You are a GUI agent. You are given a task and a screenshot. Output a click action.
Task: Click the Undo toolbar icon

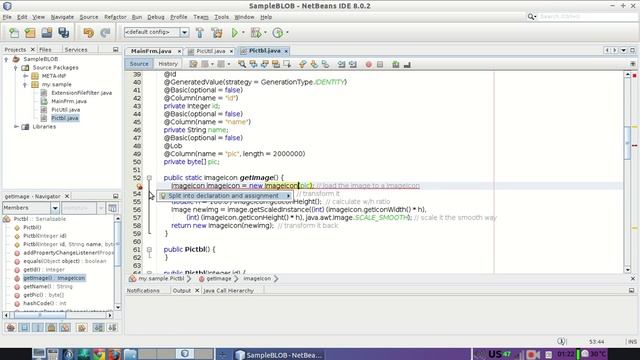(x=88, y=33)
